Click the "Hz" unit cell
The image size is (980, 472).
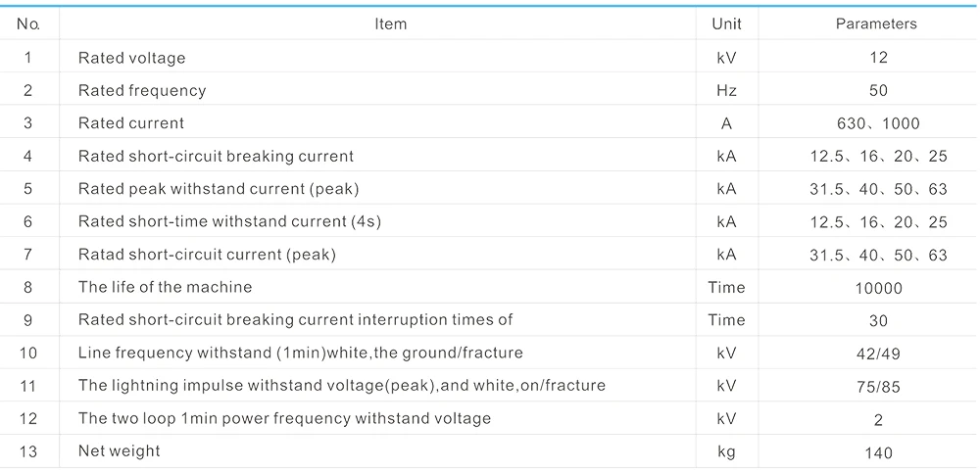click(x=726, y=90)
